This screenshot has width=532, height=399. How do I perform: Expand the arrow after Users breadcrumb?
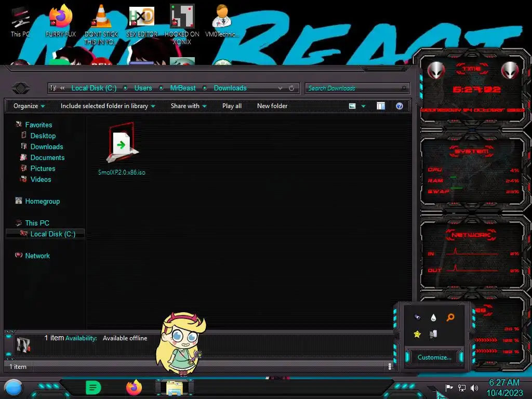coord(161,88)
